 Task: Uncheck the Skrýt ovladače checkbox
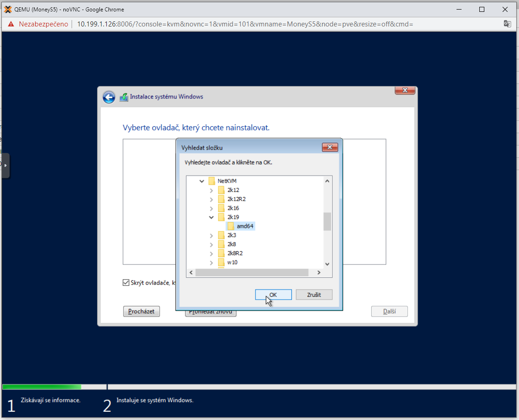(126, 283)
